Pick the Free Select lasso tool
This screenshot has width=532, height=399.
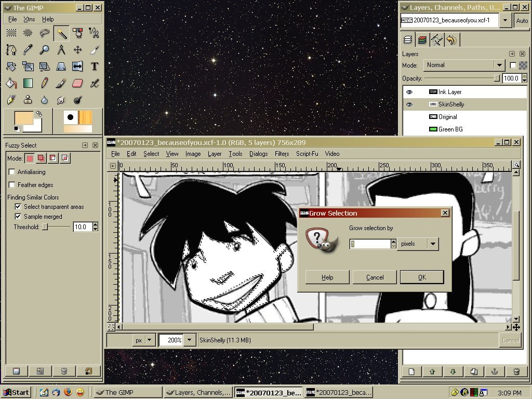pos(45,33)
